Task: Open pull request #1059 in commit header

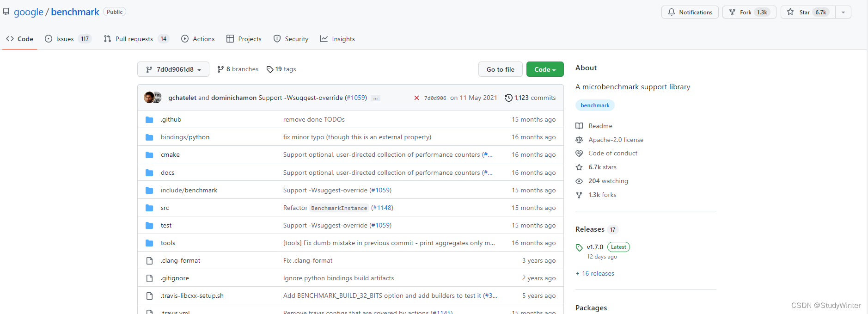Action: tap(356, 98)
